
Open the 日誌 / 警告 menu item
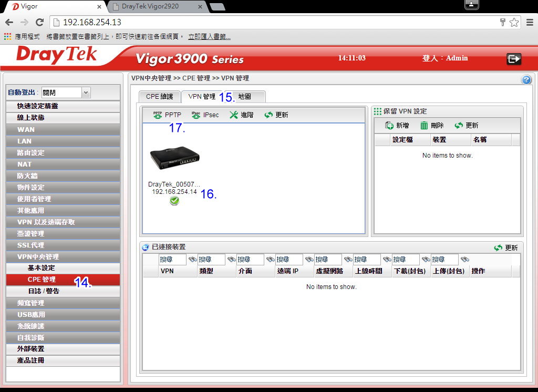[x=63, y=291]
